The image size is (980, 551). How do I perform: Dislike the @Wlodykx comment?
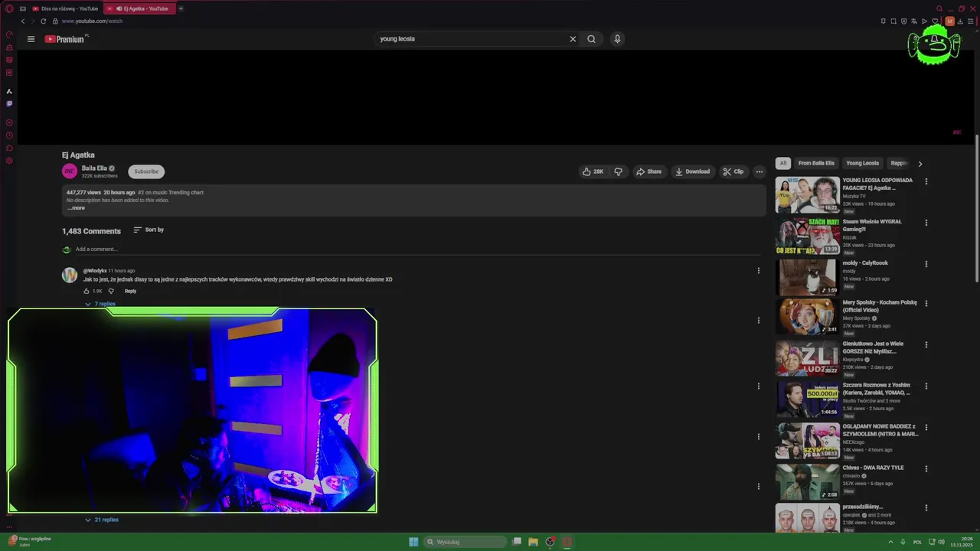tap(111, 291)
